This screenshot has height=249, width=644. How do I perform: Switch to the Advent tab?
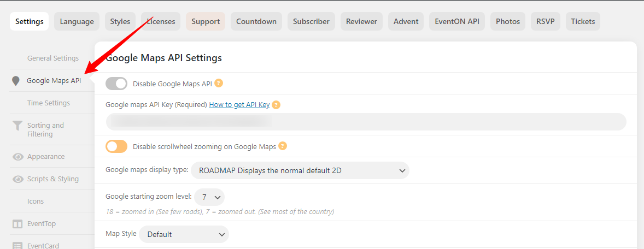tap(406, 21)
